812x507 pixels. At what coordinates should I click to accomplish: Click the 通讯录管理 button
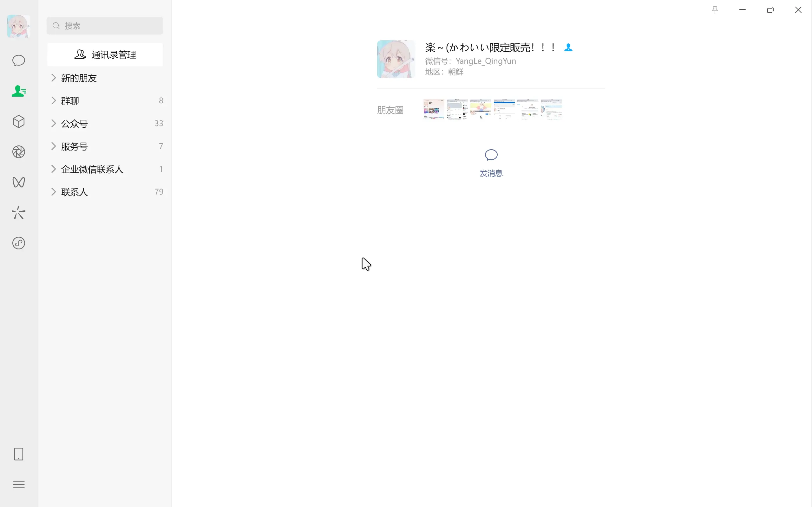[x=105, y=54]
